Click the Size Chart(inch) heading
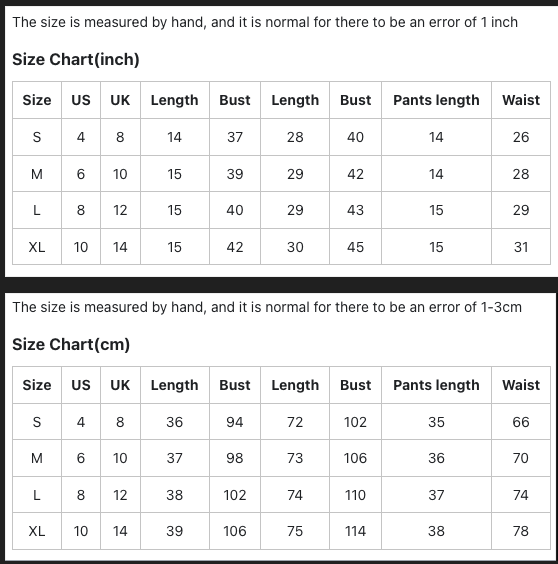 (x=76, y=59)
